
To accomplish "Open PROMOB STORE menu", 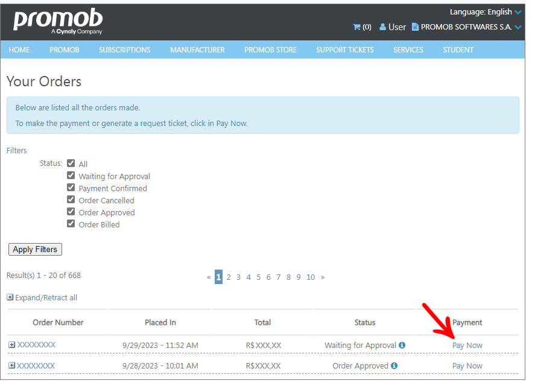I will [270, 50].
